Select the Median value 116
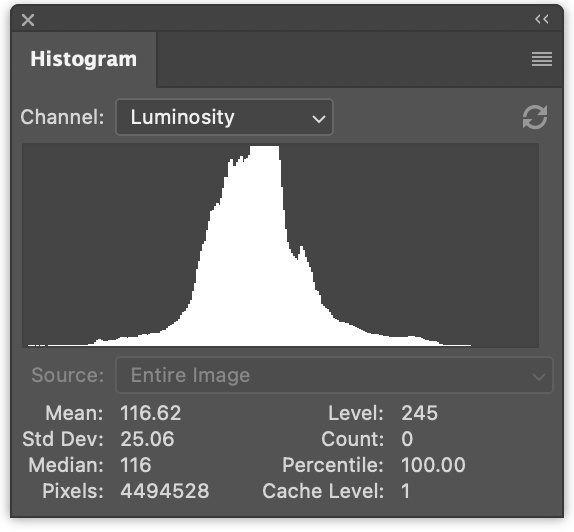The height and width of the screenshot is (532, 574). click(x=135, y=465)
